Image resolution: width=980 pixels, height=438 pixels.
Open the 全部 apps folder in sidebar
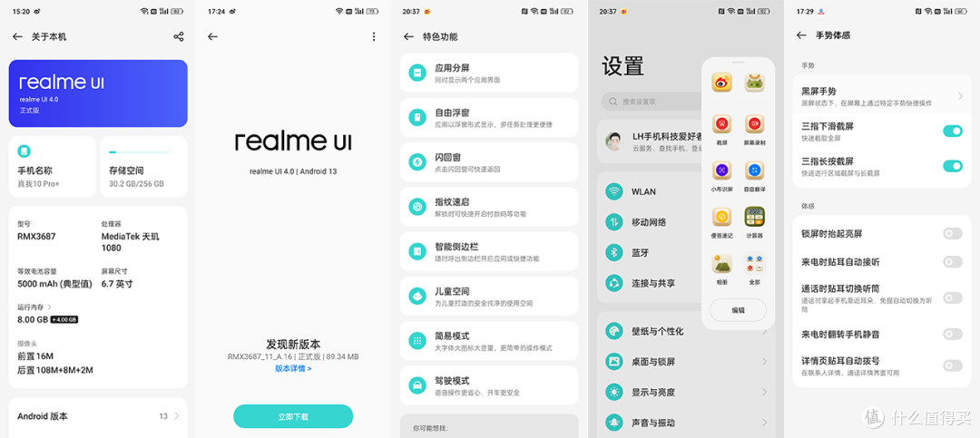pyautogui.click(x=754, y=268)
